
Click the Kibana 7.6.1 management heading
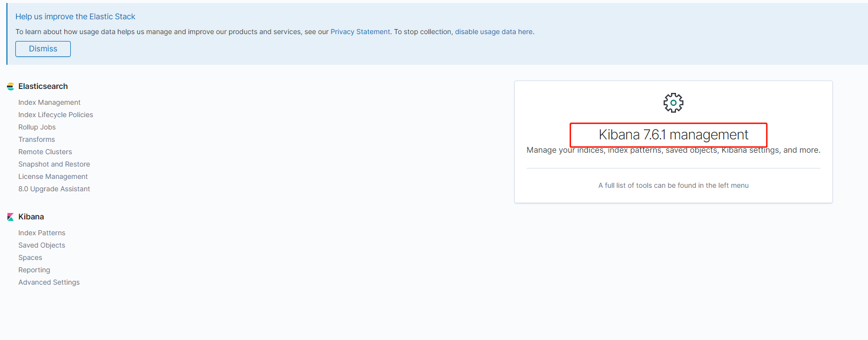(x=673, y=134)
